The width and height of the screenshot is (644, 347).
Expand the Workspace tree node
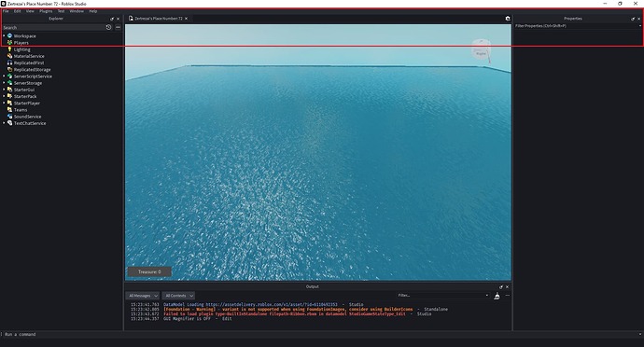pos(4,35)
